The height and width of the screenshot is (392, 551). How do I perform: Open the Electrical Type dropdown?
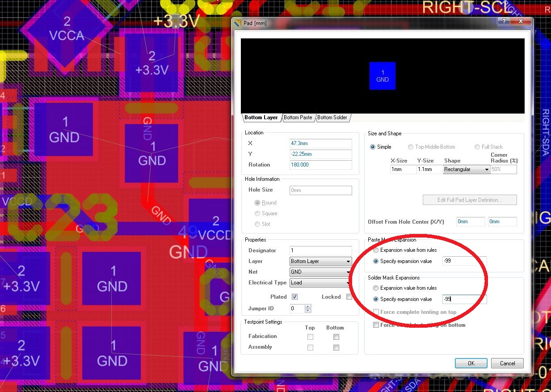click(348, 283)
